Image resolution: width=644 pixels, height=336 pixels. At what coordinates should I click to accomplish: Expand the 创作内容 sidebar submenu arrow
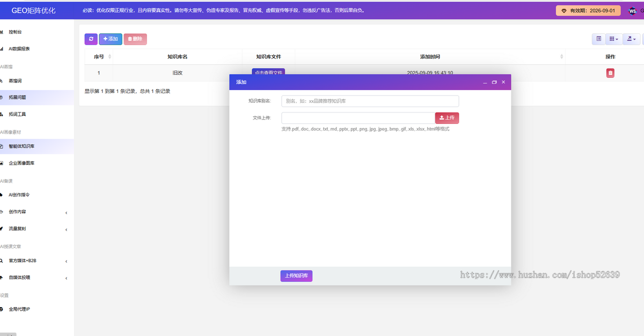(x=67, y=213)
